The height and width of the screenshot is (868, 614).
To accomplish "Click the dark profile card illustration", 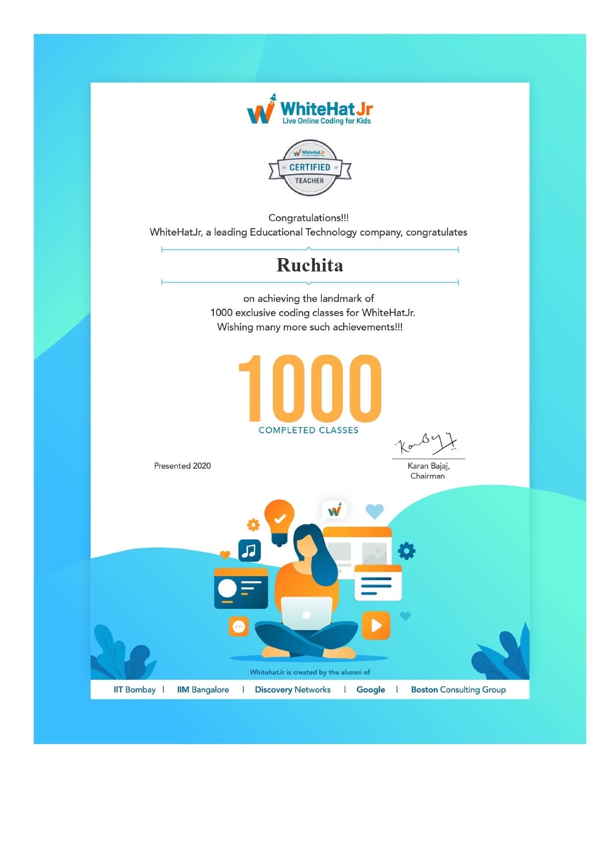I will pyautogui.click(x=241, y=588).
